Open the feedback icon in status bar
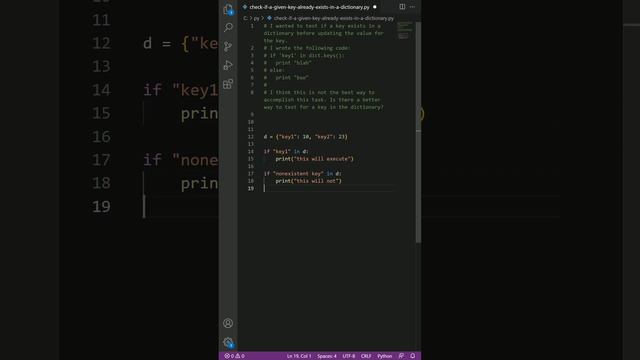The image size is (640, 360). coord(401,356)
